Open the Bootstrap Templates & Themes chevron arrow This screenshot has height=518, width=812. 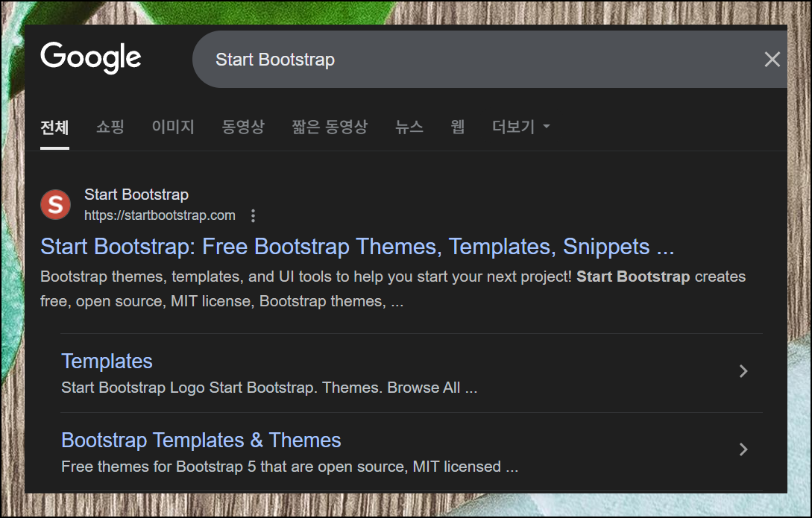click(743, 449)
